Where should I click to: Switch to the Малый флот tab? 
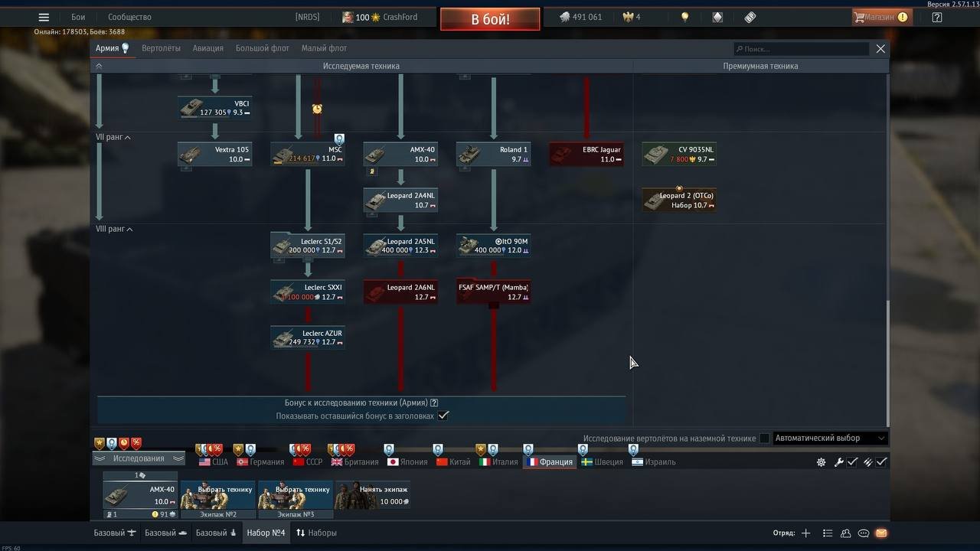[x=324, y=48]
